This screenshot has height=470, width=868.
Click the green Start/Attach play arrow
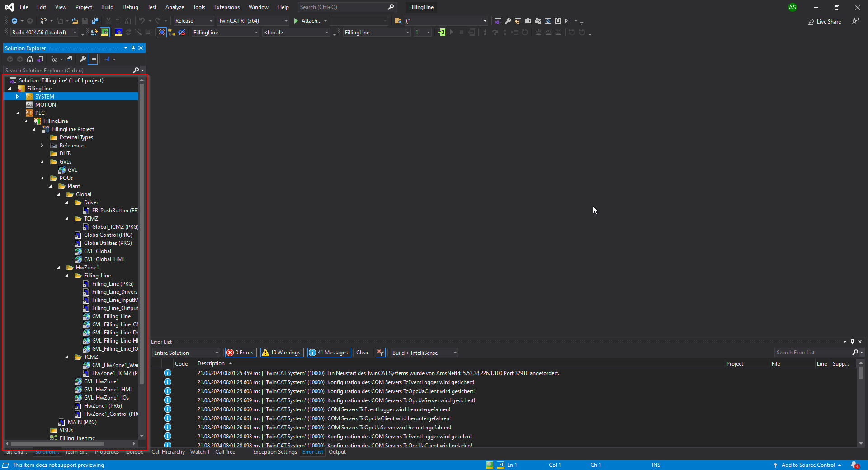296,21
